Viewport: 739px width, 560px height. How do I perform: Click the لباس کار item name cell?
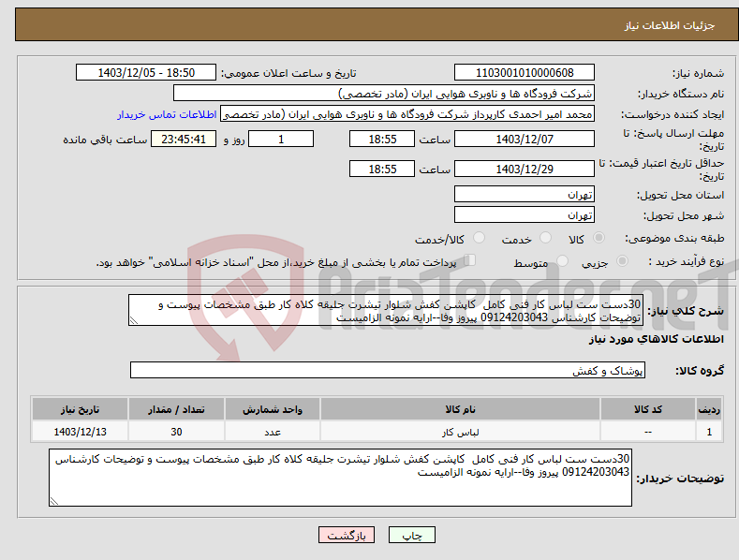coord(460,432)
